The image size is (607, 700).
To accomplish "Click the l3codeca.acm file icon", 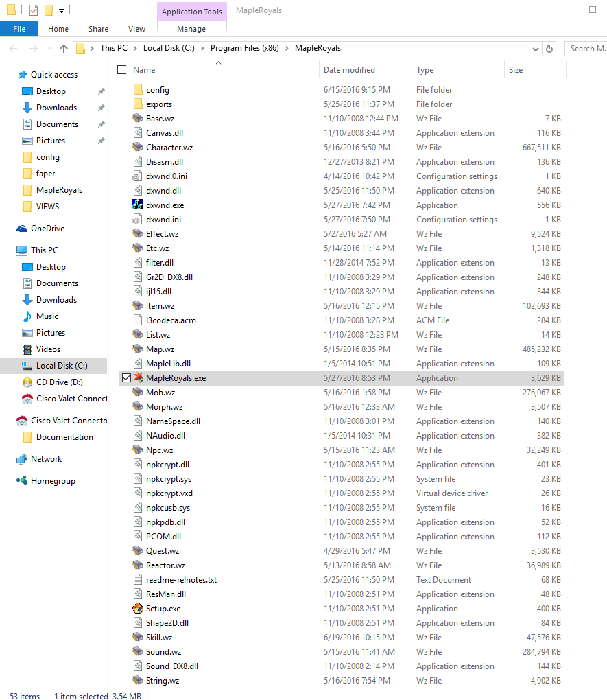I will (x=138, y=320).
